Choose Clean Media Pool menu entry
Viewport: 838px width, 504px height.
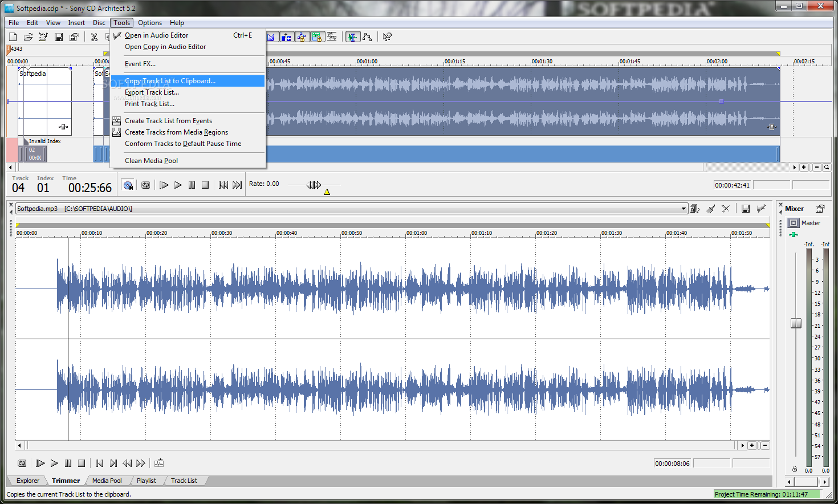pyautogui.click(x=188, y=161)
